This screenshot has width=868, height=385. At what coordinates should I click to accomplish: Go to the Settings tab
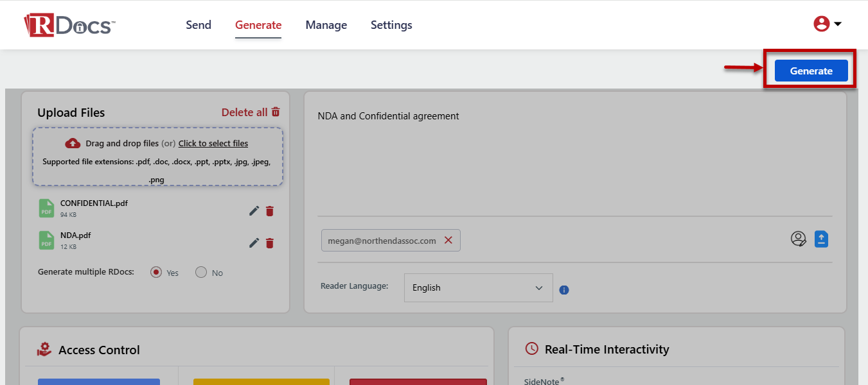click(x=391, y=25)
